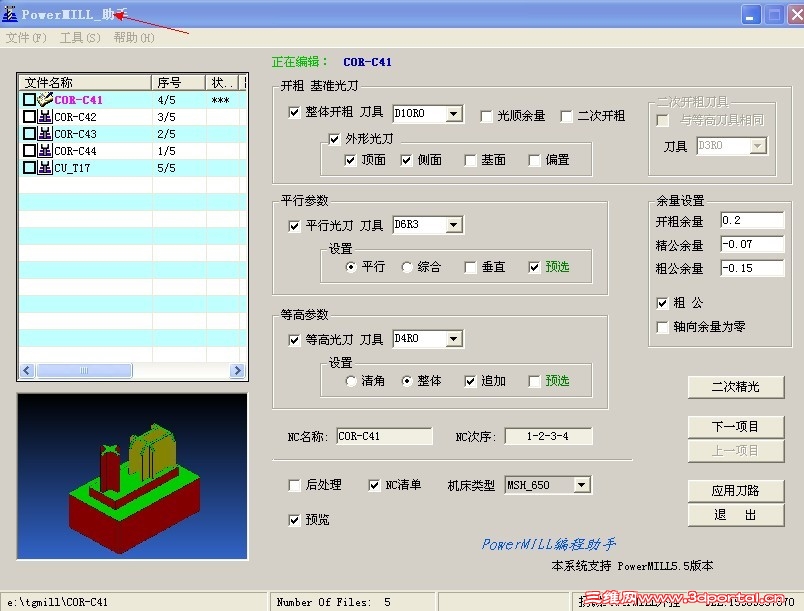Uncheck the 侧面 option
The image size is (804, 611).
pos(406,160)
